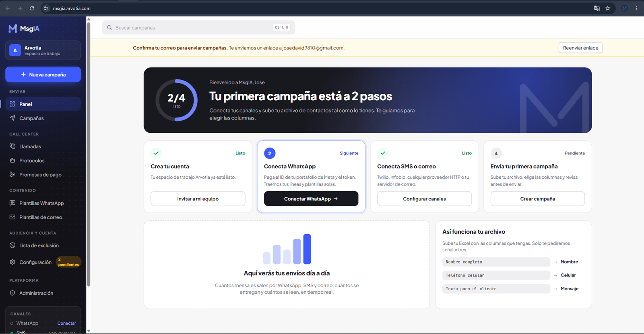Click the Conectar link beside WhatsApp channel
This screenshot has width=644, height=334.
click(x=66, y=323)
